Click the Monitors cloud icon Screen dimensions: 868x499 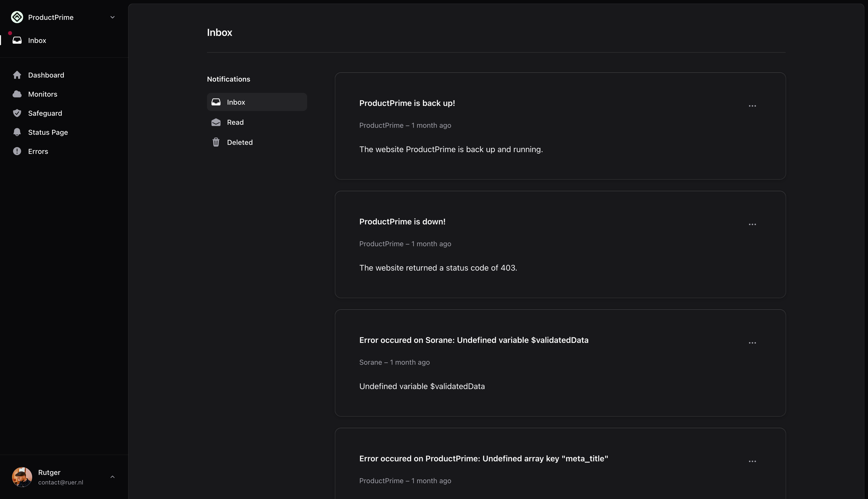[x=17, y=94]
